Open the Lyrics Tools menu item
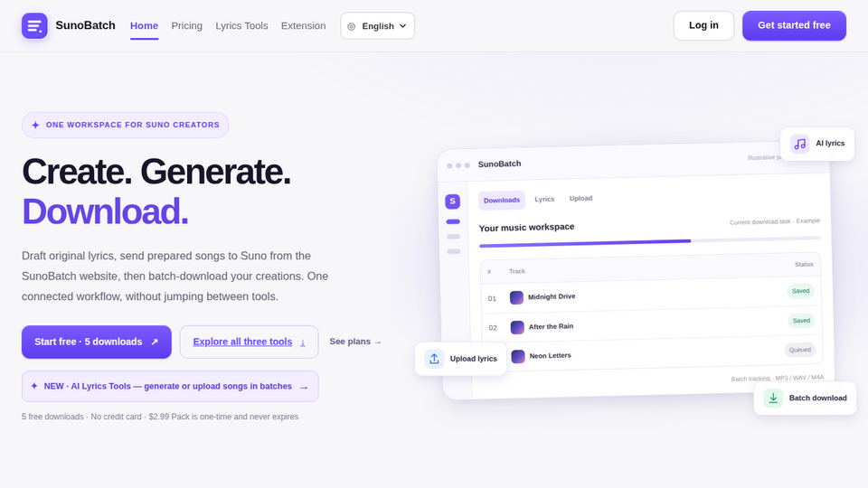This screenshot has height=488, width=868. (x=241, y=26)
